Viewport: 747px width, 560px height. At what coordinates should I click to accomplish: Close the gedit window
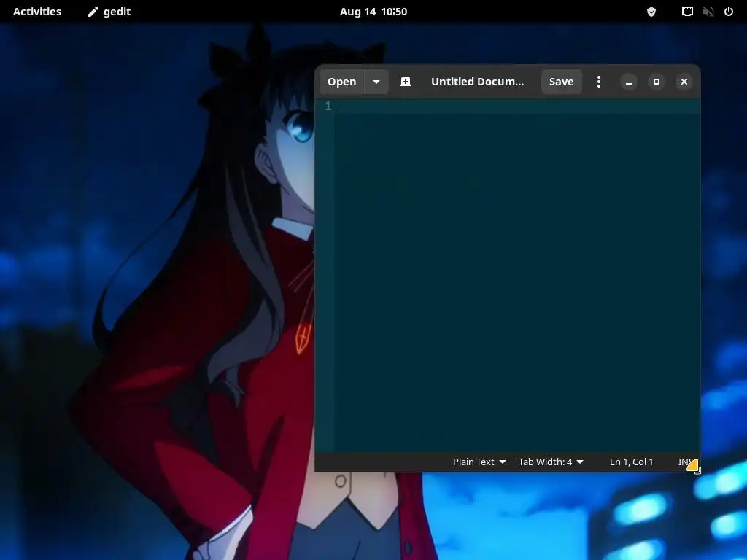tap(684, 82)
